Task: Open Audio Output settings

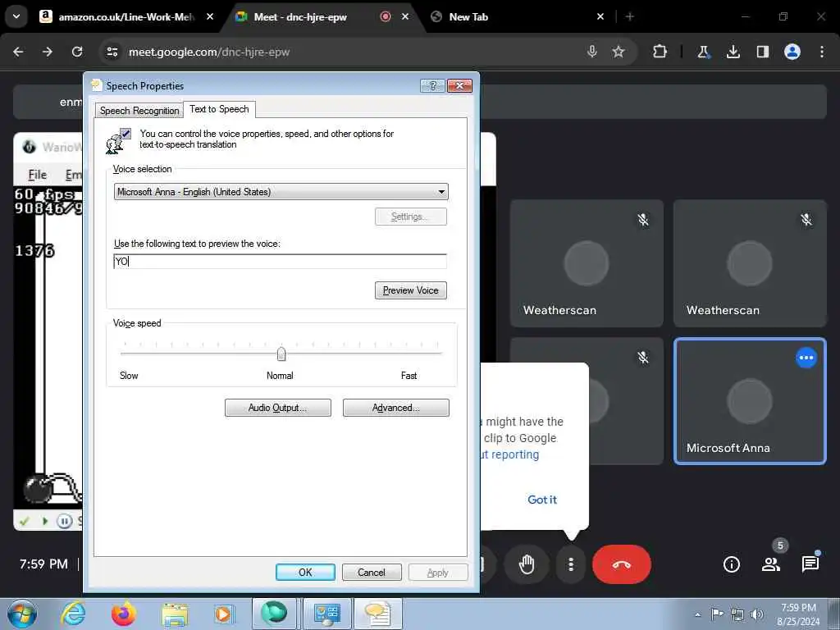Action: pos(277,408)
